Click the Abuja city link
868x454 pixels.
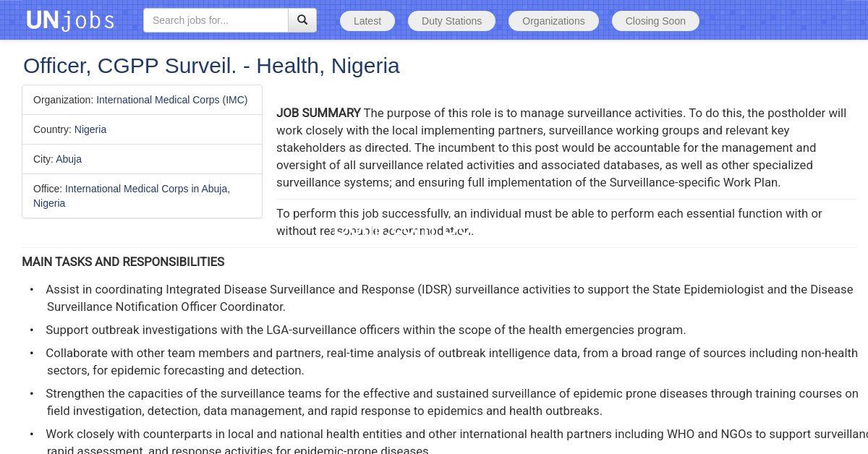coord(69,159)
